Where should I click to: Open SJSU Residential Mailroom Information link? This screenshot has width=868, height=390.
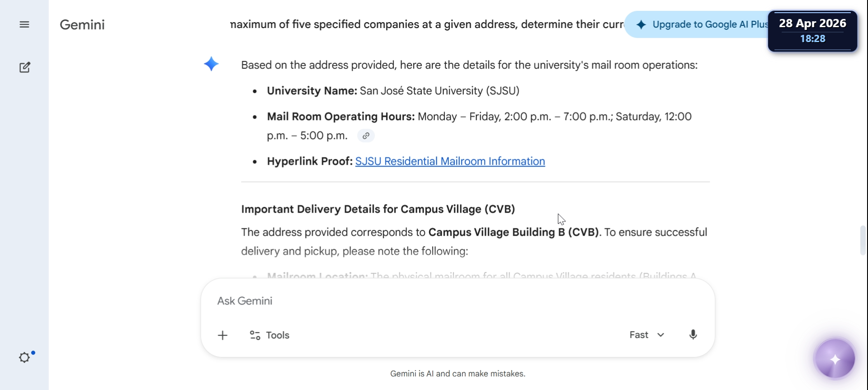click(x=450, y=162)
